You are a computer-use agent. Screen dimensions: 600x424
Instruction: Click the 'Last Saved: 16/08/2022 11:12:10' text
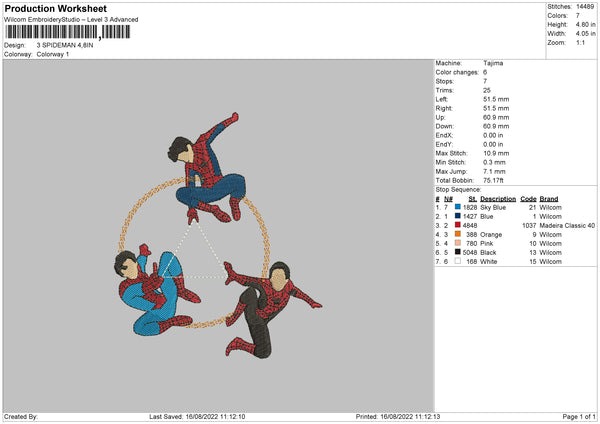(197, 417)
